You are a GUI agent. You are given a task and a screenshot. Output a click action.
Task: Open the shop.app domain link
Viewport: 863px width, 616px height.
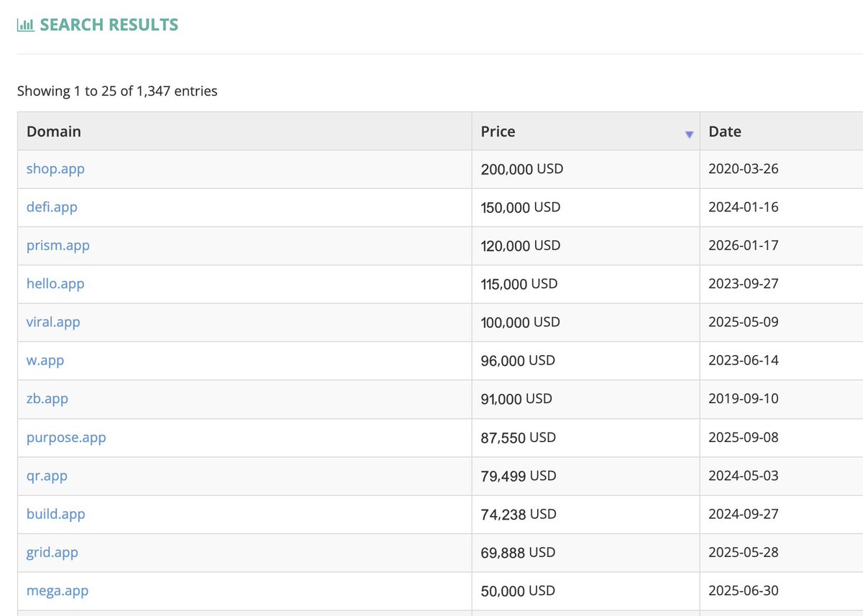click(x=55, y=169)
